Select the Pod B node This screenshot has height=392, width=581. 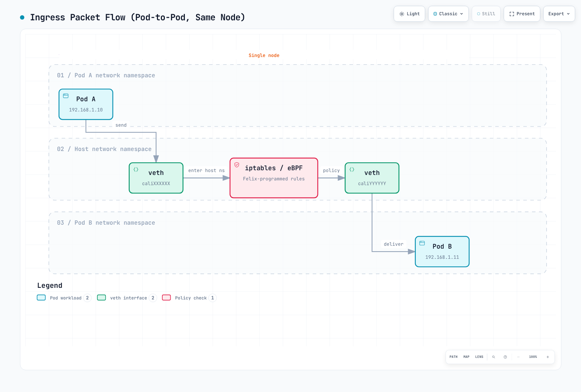click(442, 252)
